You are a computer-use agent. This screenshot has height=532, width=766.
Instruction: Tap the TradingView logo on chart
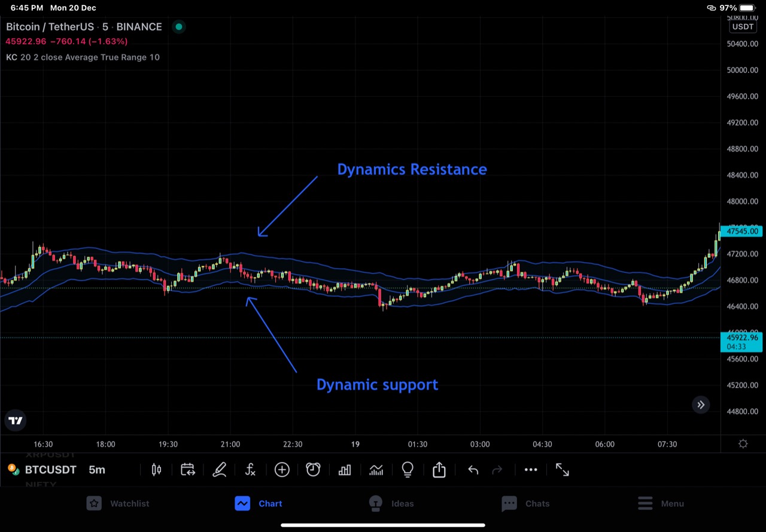pyautogui.click(x=16, y=421)
